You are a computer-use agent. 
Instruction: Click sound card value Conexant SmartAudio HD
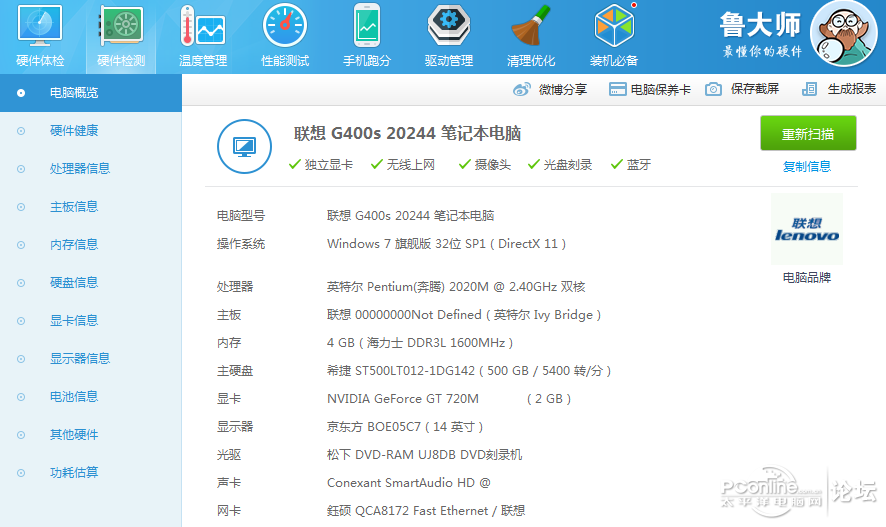[x=409, y=483]
